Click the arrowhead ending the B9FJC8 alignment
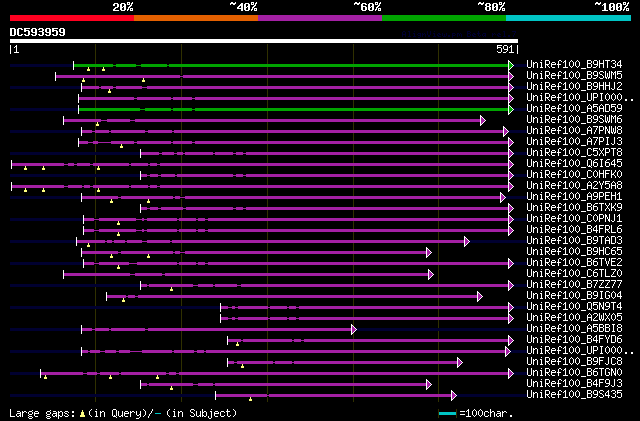 tap(460, 363)
